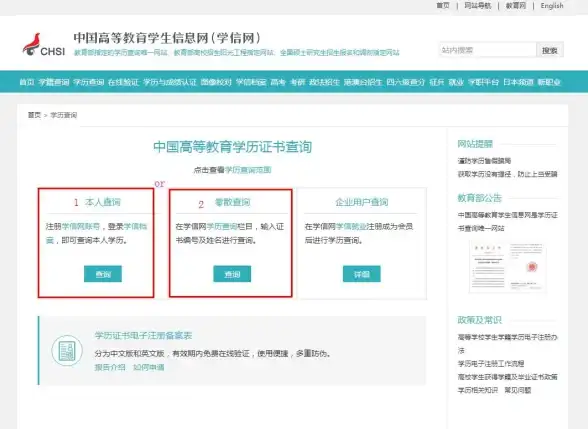This screenshot has width=588, height=429.
Task: Select 学籍查询 in the navigation bar
Action: 54,82
